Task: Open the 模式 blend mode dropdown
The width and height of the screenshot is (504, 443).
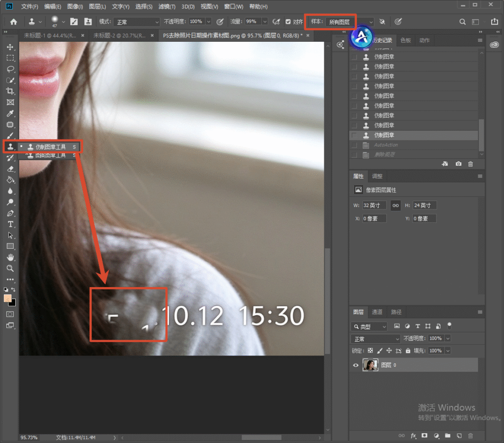Action: tap(137, 22)
